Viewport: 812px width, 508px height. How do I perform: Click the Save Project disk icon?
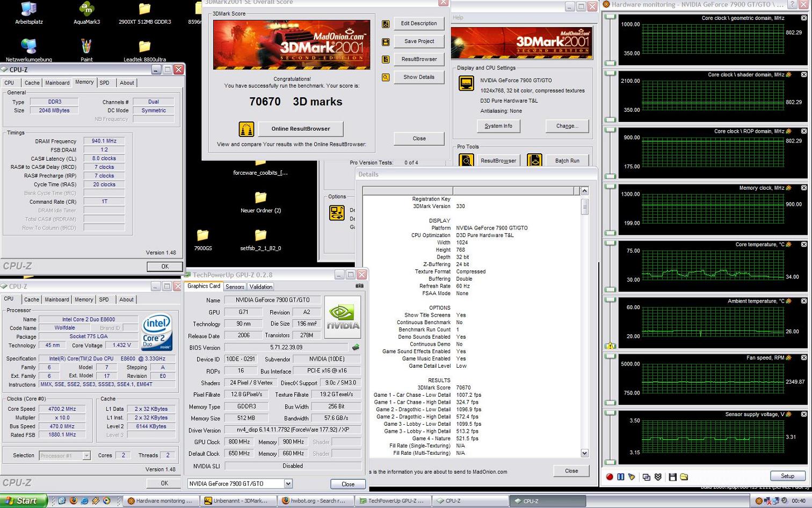pos(386,42)
